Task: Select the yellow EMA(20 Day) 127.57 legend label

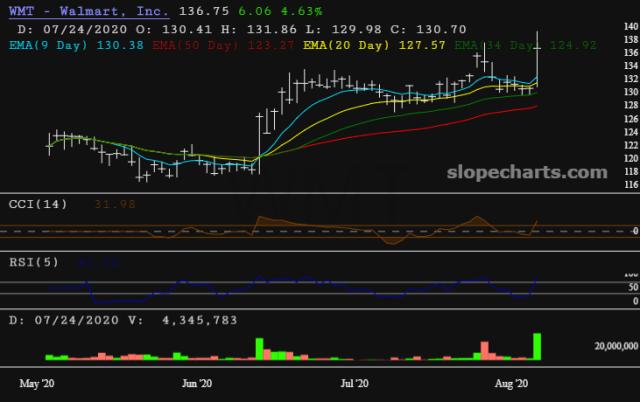Action: coord(374,45)
